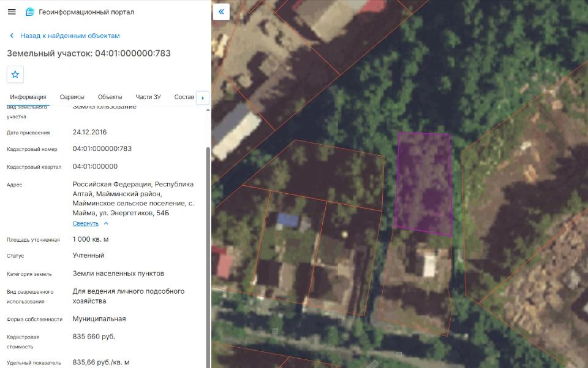Click the back chevron arrow icon
The image size is (588, 368).
click(12, 36)
